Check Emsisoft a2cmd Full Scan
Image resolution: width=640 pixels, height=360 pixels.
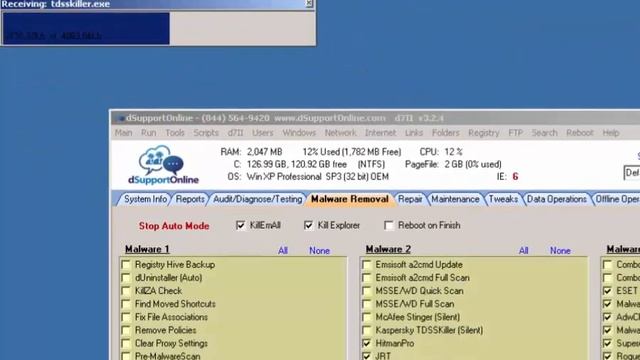(x=367, y=278)
